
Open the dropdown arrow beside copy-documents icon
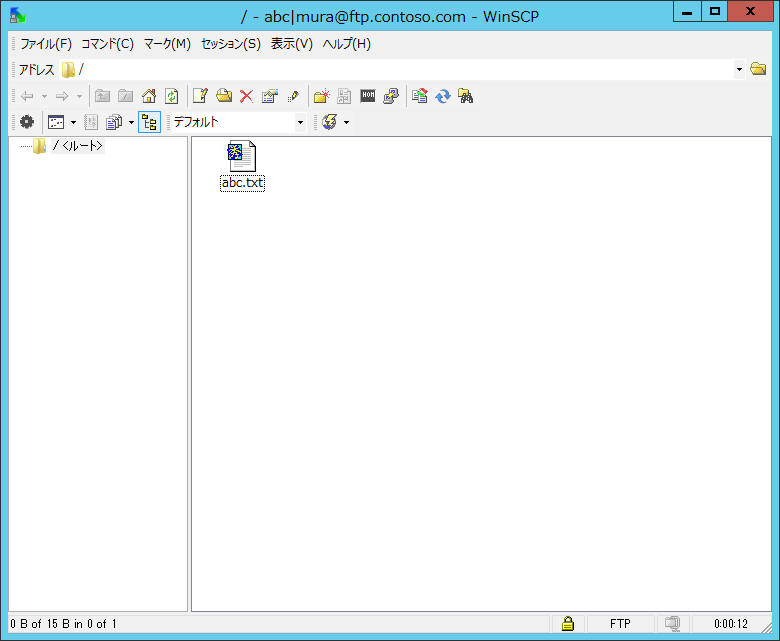pos(131,122)
